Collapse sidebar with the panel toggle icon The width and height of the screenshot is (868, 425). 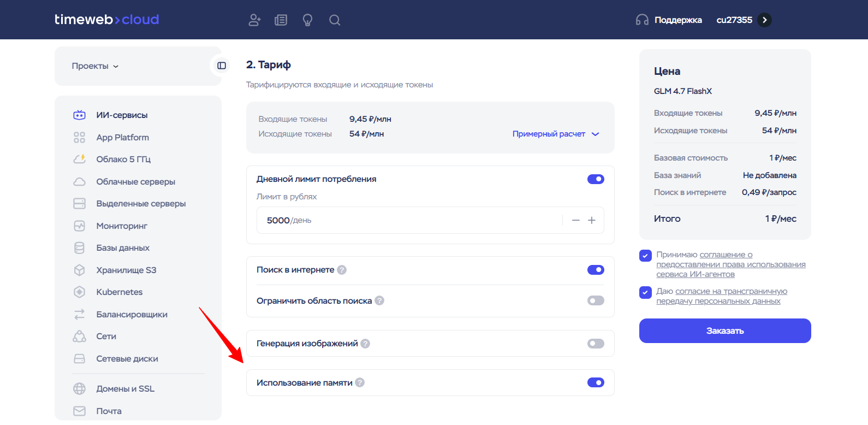[x=222, y=66]
